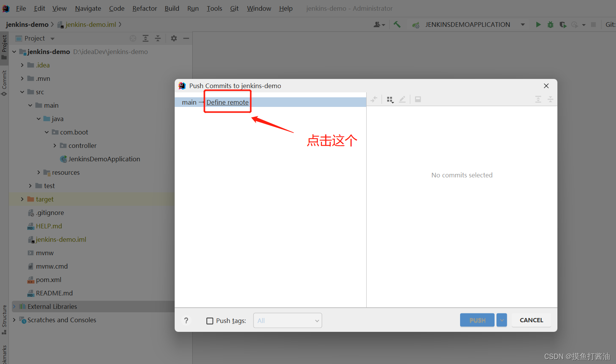Screen dimensions: 616x364
Task: Select pom.xml in project tree
Action: tap(48, 280)
